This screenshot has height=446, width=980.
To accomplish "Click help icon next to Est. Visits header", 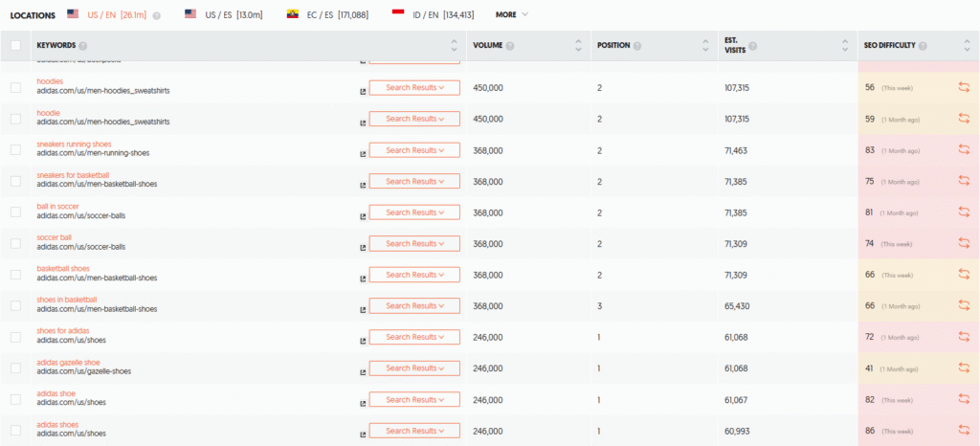I will click(x=752, y=46).
